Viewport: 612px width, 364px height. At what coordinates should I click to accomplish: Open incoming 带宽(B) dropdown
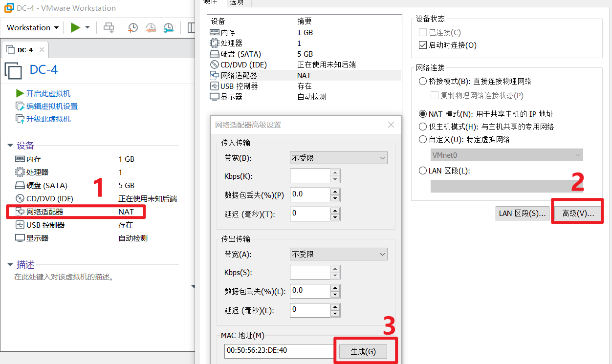click(x=338, y=158)
